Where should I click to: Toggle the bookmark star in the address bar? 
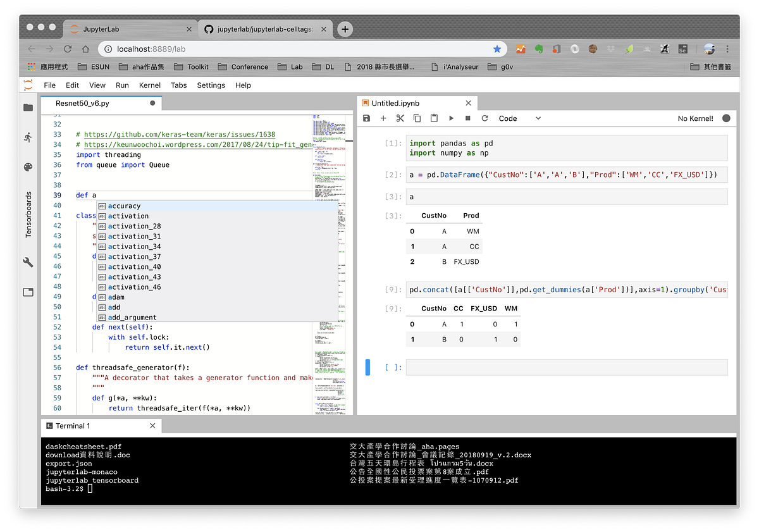497,49
